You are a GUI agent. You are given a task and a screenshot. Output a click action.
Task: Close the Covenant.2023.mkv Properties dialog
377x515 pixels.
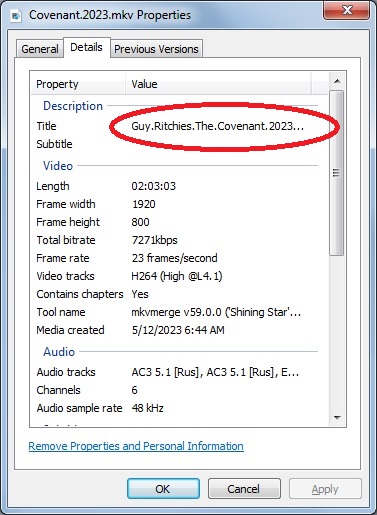(346, 10)
